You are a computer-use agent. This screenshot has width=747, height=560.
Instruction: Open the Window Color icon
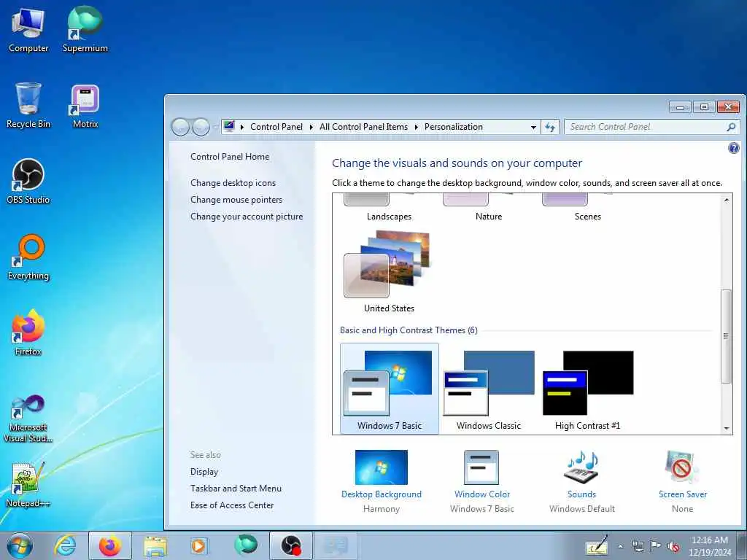481,467
